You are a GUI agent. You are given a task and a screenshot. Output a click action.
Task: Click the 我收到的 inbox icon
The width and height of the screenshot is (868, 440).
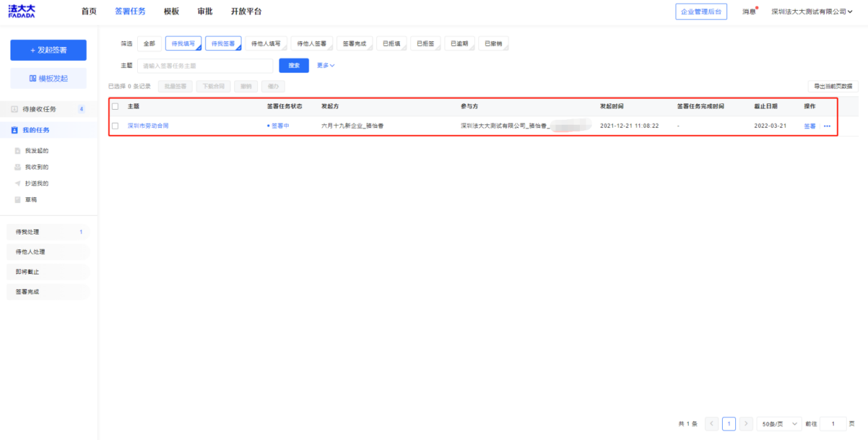(18, 167)
